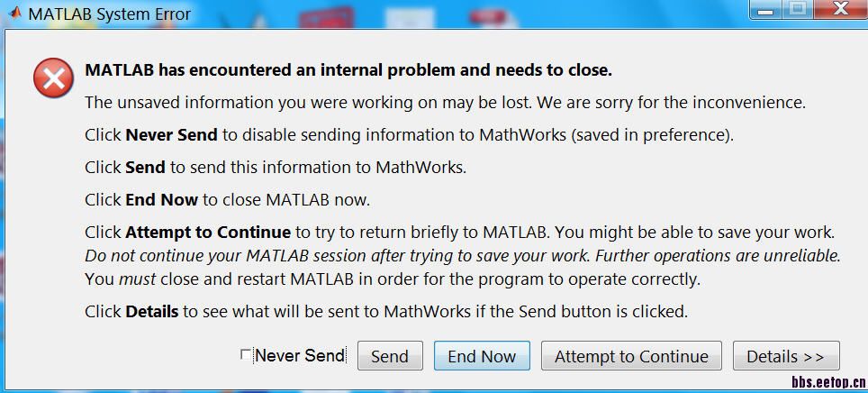Click the Attempt to Continue button

click(x=631, y=356)
